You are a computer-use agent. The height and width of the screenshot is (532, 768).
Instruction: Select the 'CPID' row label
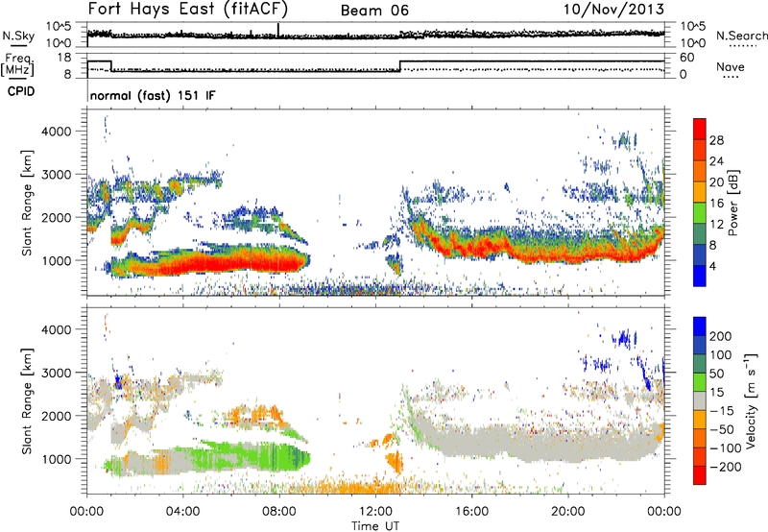point(21,91)
